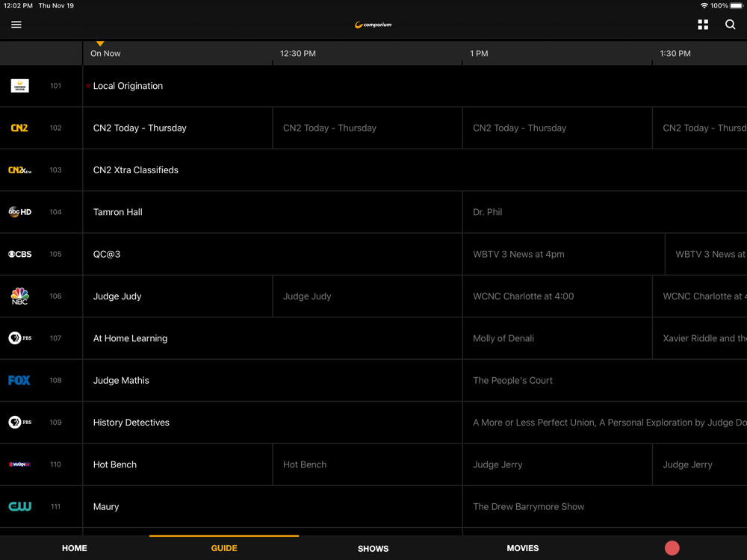Select the channel 101 Comporium logo
747x560 pixels.
click(20, 86)
